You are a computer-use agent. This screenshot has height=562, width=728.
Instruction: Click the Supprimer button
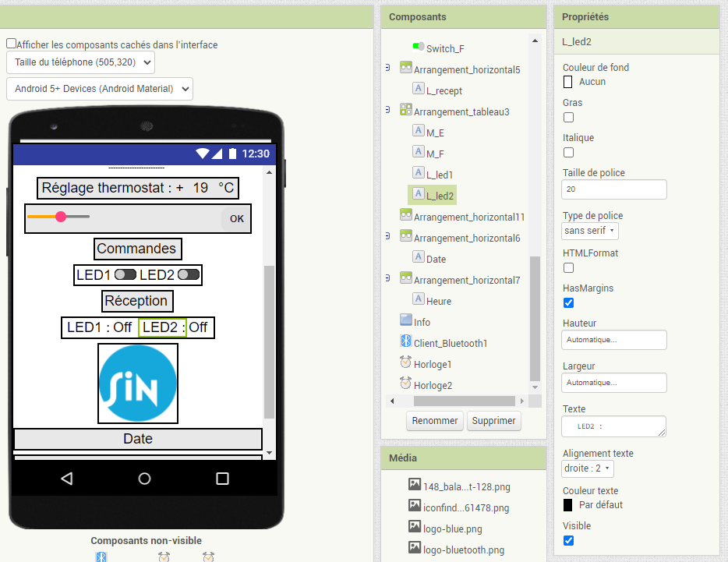(493, 421)
